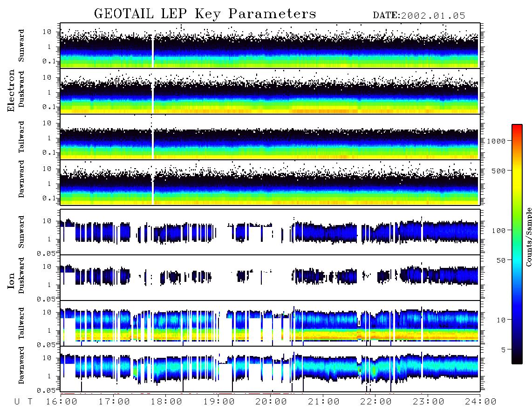Click the colorbar tick label "10" below "50"

[501, 320]
